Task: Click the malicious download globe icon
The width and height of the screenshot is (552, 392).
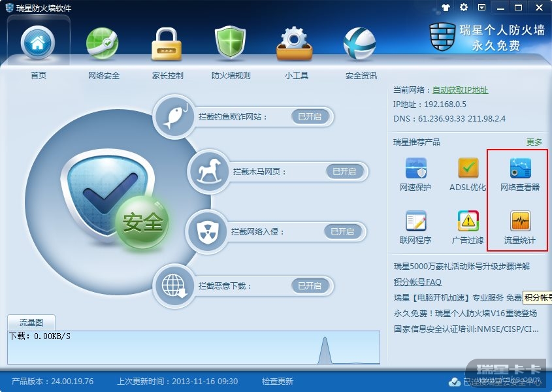Action: [174, 286]
